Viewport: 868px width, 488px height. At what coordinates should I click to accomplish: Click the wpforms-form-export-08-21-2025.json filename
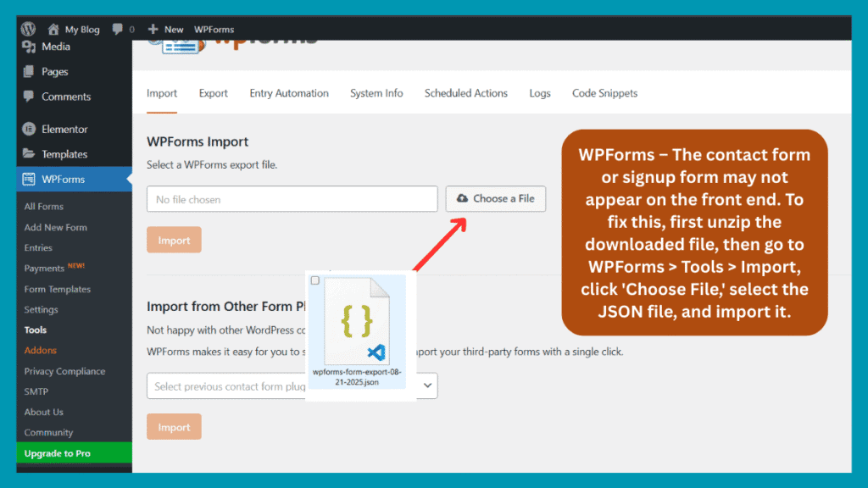pos(357,377)
